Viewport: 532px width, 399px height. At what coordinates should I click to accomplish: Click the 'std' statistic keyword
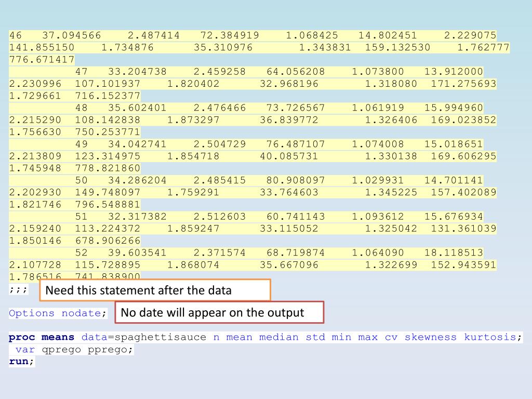click(315, 337)
